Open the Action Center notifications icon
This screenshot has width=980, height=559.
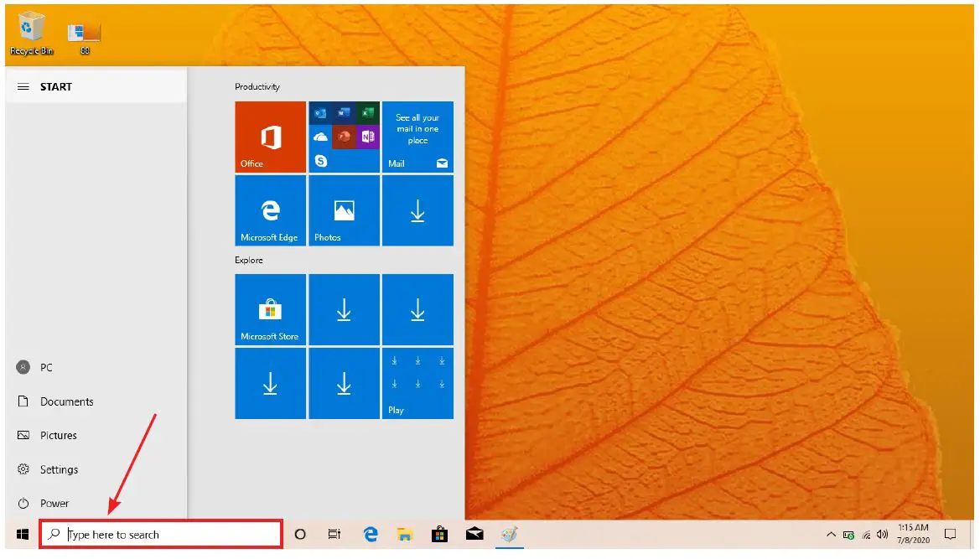[x=951, y=535]
